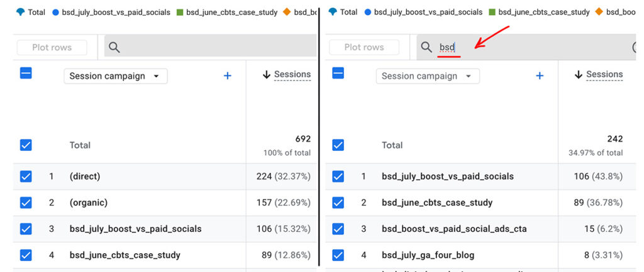Uncheck the bsd_july_ga_four_blog row checkbox
Screen dimensions: 644x272
click(x=338, y=255)
